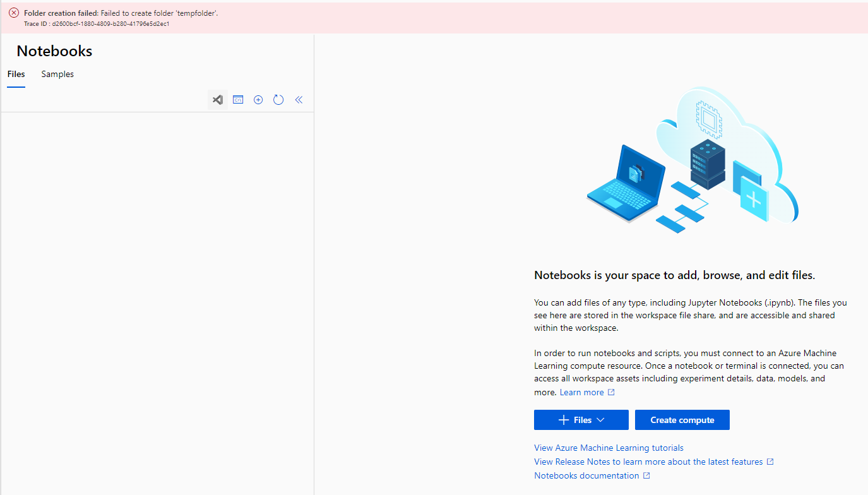This screenshot has width=868, height=495.
Task: Open the Notebooks documentation link
Action: (x=592, y=475)
